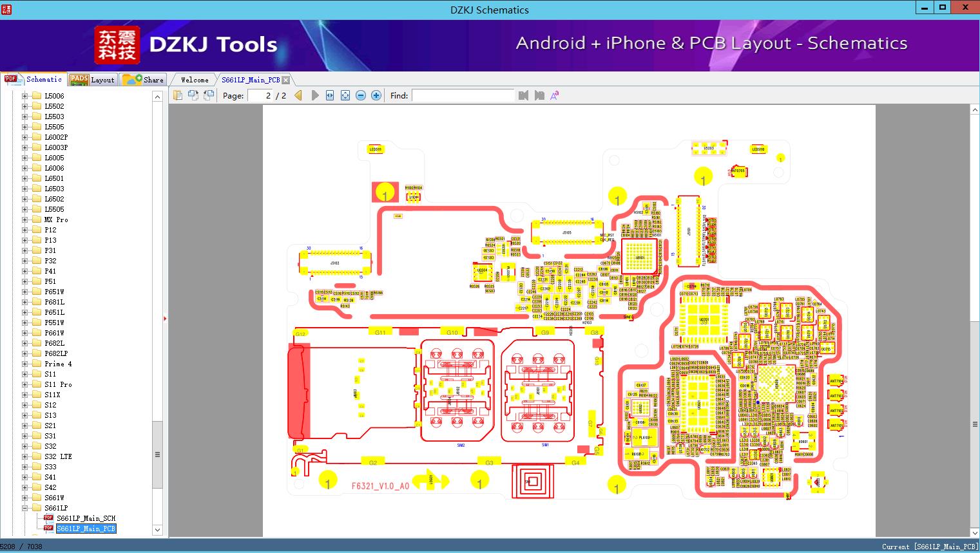980x553 pixels.
Task: Expand the S21 folder
Action: point(24,426)
